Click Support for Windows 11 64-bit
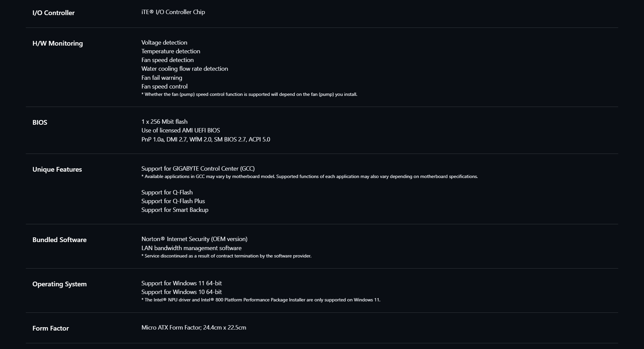 point(181,283)
